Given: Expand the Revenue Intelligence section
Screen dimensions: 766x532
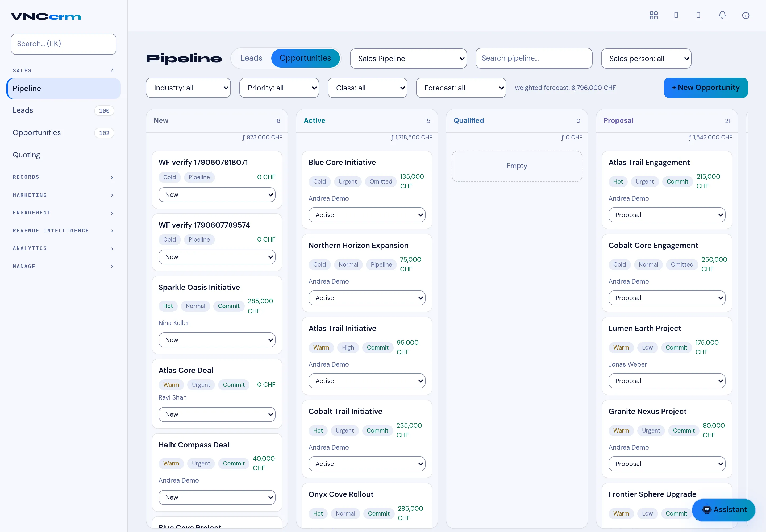Looking at the screenshot, I should (63, 231).
